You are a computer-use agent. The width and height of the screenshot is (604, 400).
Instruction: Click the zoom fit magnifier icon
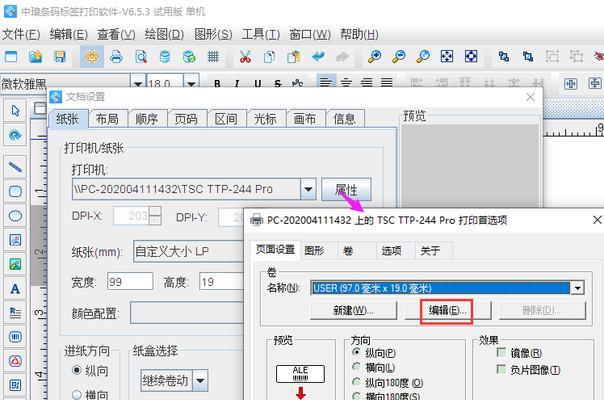pos(423,57)
